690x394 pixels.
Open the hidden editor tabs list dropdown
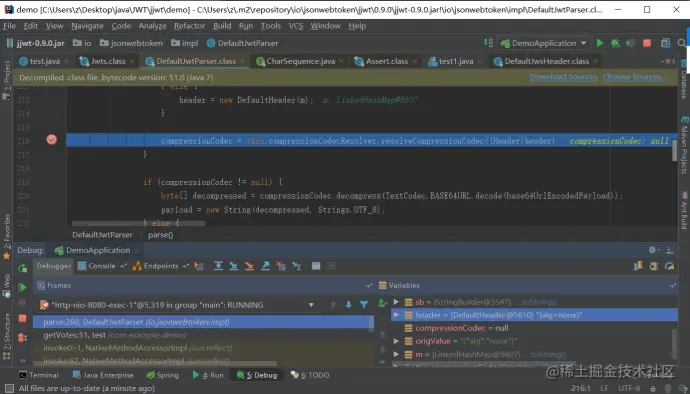[x=669, y=61]
